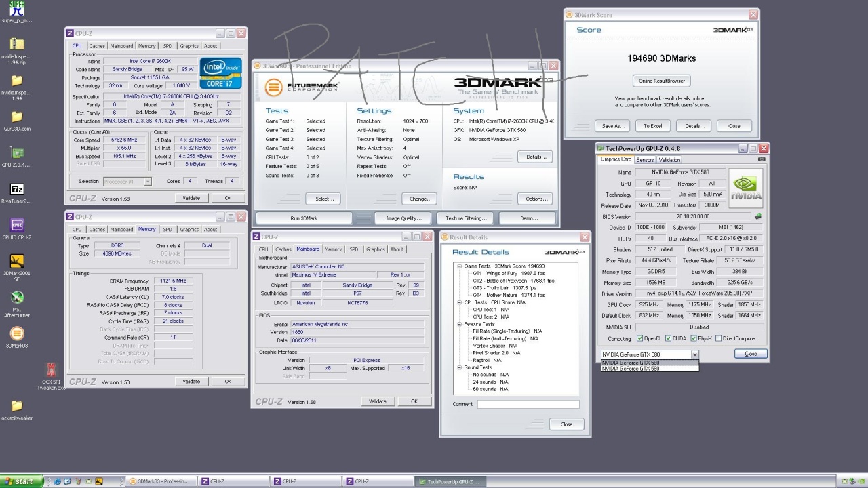Viewport: 868px width, 488px height.
Task: Toggle the CUDA checkbox
Action: point(668,338)
